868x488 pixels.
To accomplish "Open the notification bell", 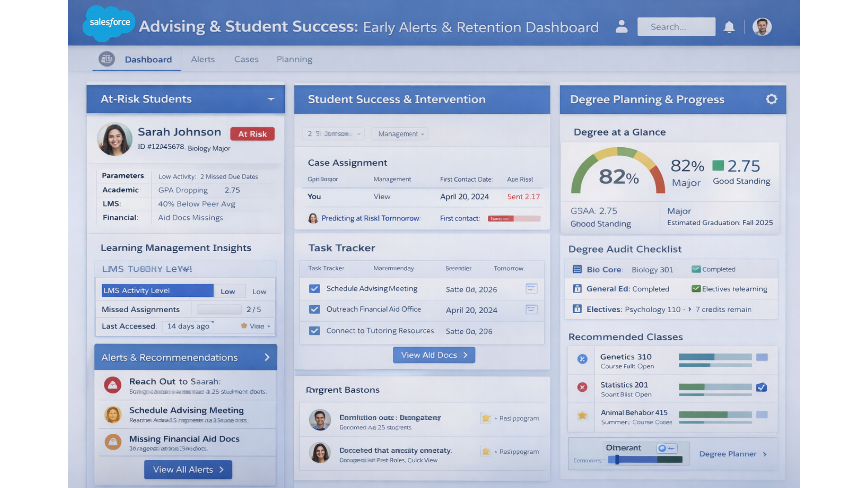I will (729, 27).
